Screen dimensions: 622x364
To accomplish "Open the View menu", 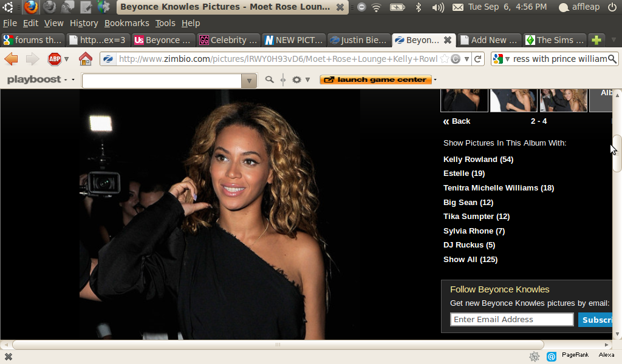I will tap(53, 24).
